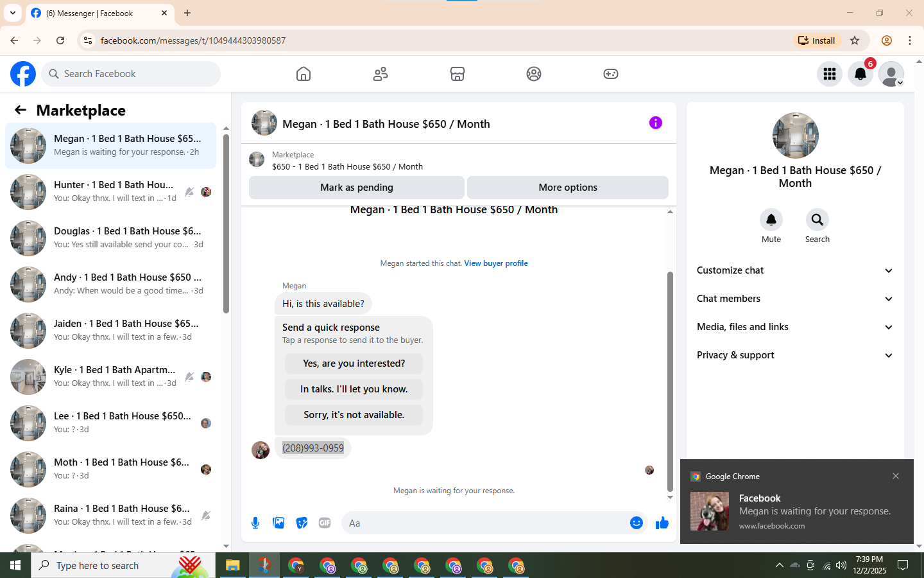
Task: Open the Marketplace storefront icon
Action: coord(458,74)
